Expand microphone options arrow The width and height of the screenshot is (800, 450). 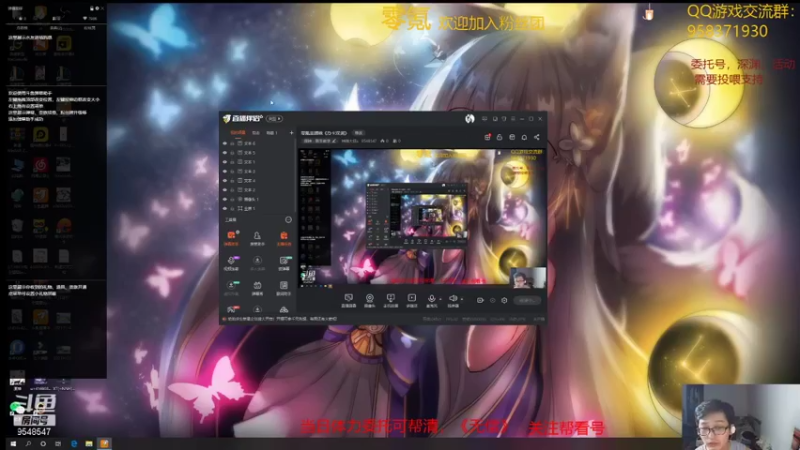click(x=440, y=299)
